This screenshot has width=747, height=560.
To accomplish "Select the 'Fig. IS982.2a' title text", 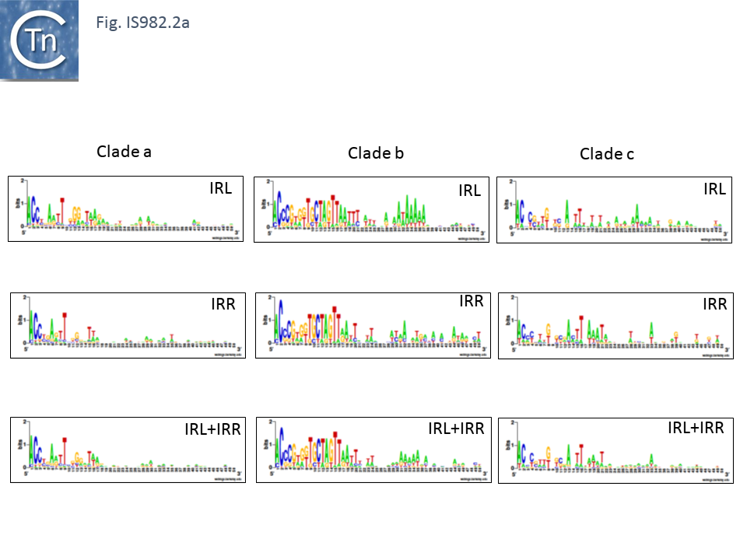I will [x=142, y=23].
